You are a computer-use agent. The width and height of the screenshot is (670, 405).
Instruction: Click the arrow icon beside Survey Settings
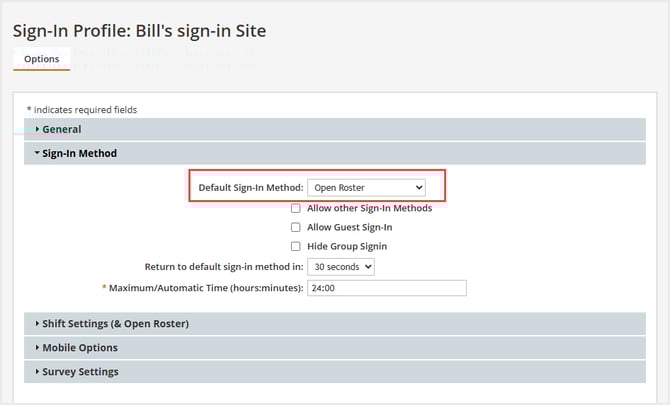coord(37,372)
